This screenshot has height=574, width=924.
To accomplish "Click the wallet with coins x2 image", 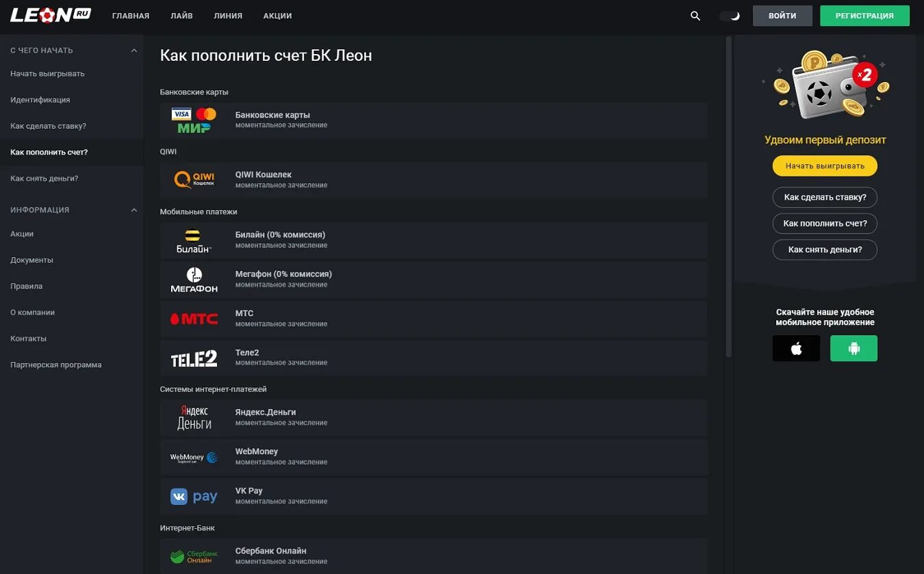I will pos(825,83).
